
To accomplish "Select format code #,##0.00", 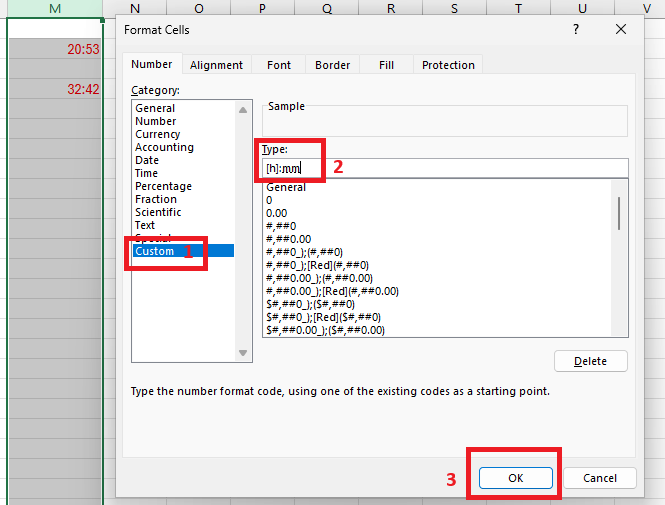I will tap(437, 239).
